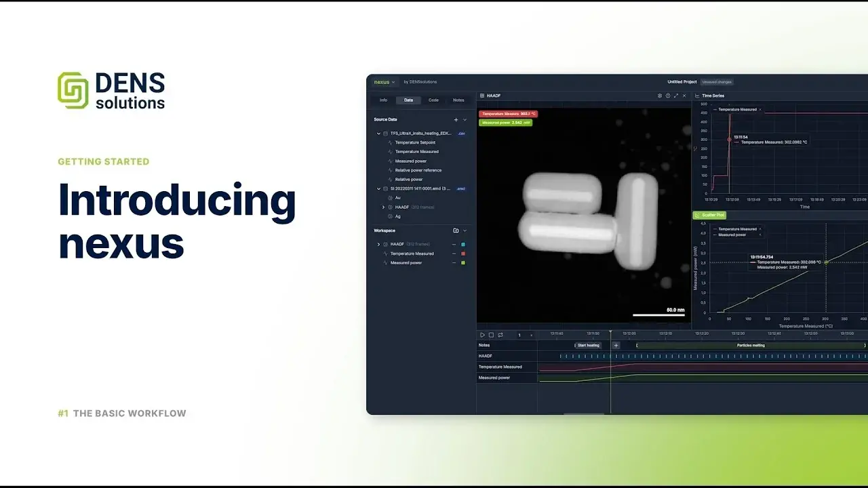
Task: Stop timeline playback
Action: [x=492, y=335]
